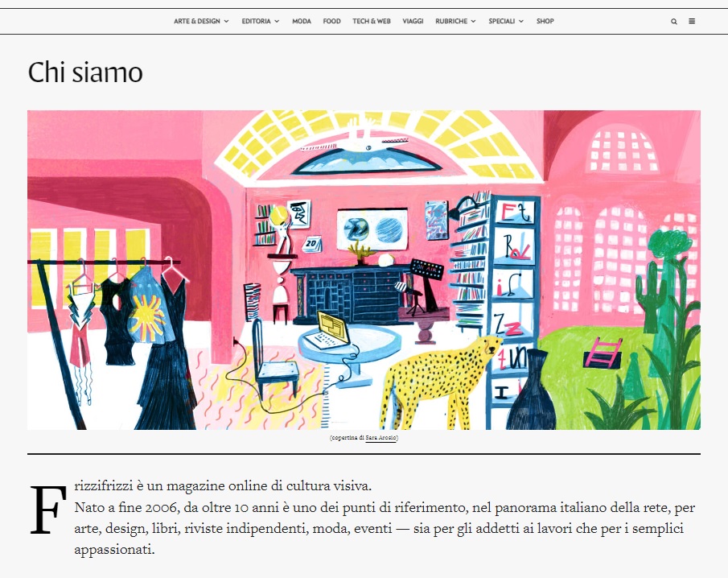The height and width of the screenshot is (578, 728).
Task: Expand the Rubriche dropdown chevron
Action: (x=473, y=22)
